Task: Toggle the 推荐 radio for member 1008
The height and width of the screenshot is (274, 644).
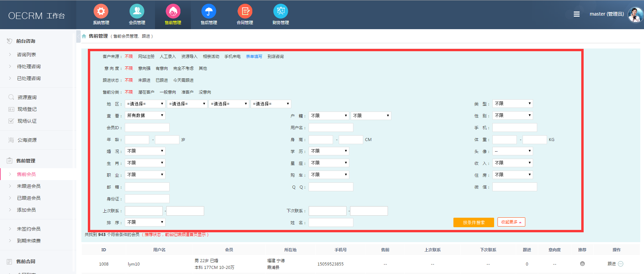Action: pos(582,263)
